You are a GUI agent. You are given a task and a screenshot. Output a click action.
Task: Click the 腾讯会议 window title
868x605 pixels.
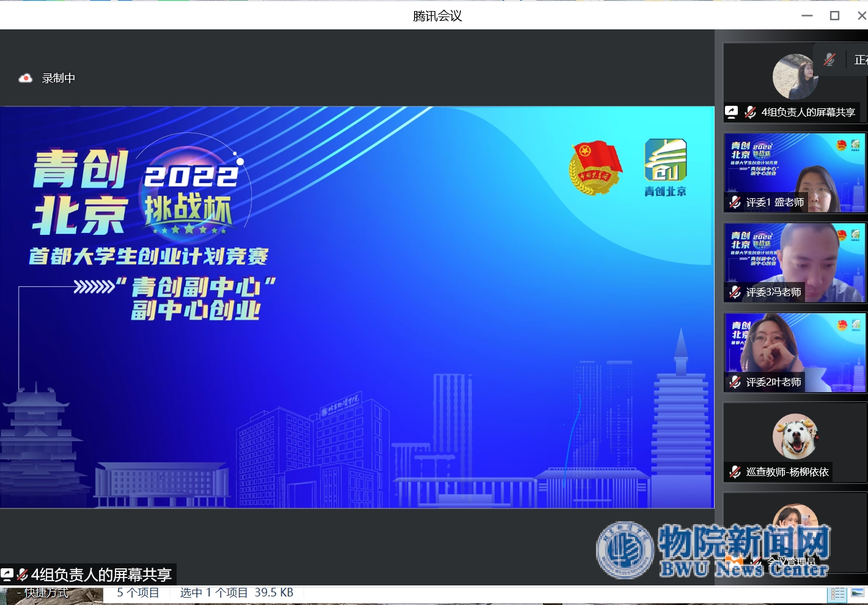pos(437,16)
